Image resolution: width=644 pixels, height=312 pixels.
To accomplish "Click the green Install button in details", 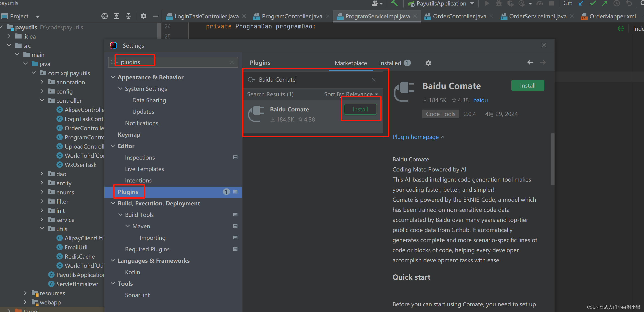I will click(x=527, y=86).
